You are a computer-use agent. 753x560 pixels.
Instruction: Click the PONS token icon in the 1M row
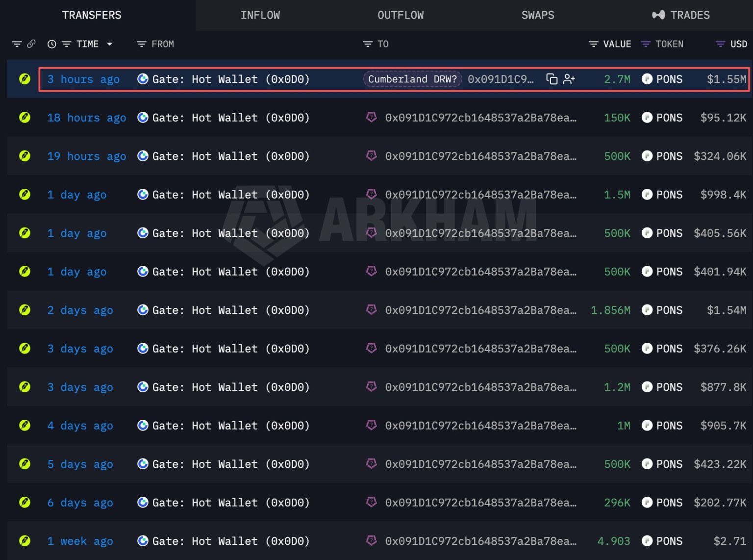(x=647, y=426)
